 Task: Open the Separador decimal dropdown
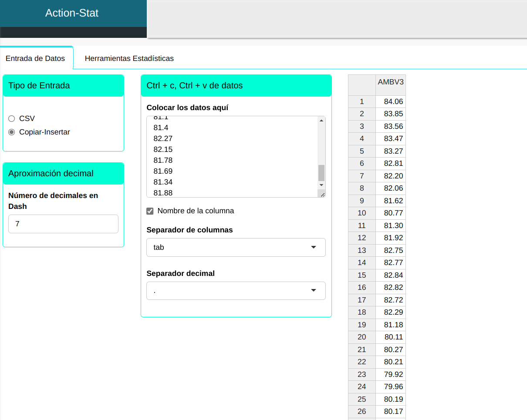click(x=236, y=291)
